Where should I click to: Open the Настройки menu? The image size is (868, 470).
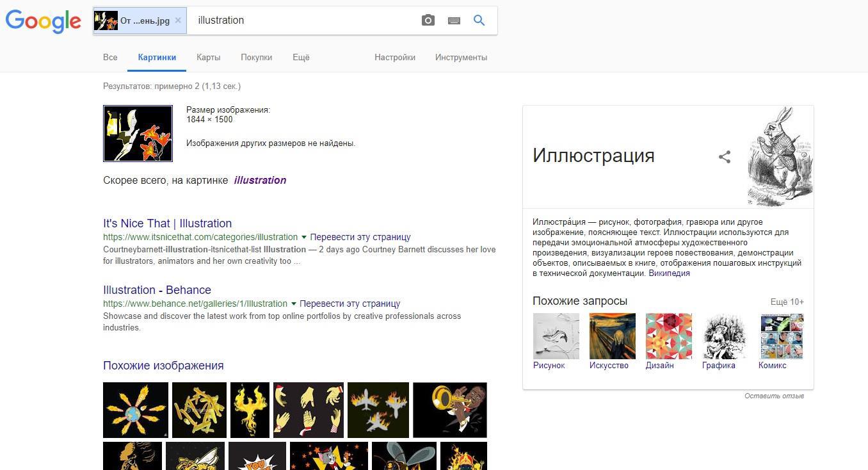(x=395, y=57)
